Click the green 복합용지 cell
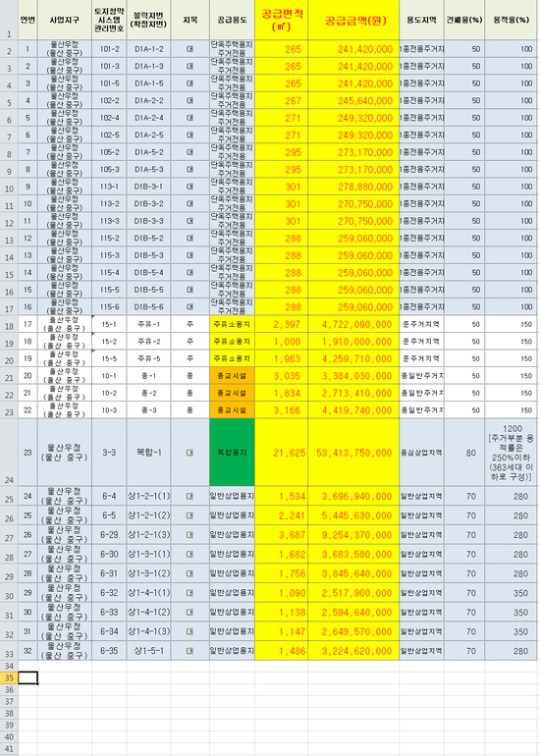540x756 pixels. tap(232, 453)
